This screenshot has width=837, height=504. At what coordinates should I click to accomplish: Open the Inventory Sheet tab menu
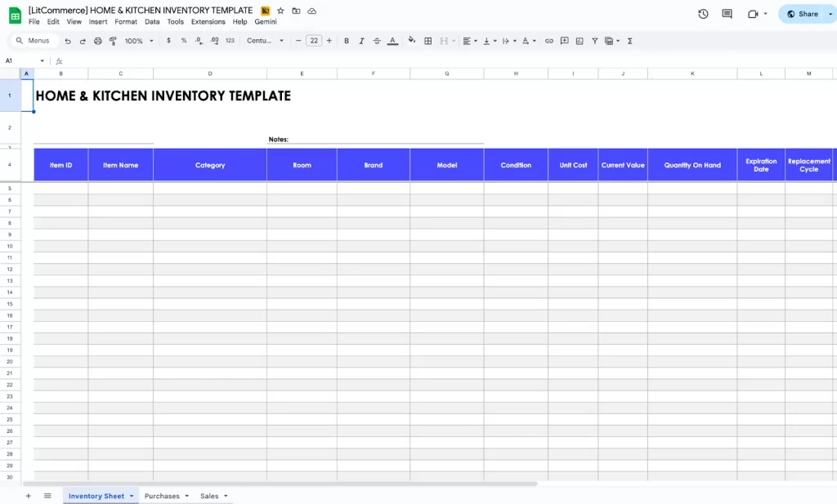click(x=131, y=496)
